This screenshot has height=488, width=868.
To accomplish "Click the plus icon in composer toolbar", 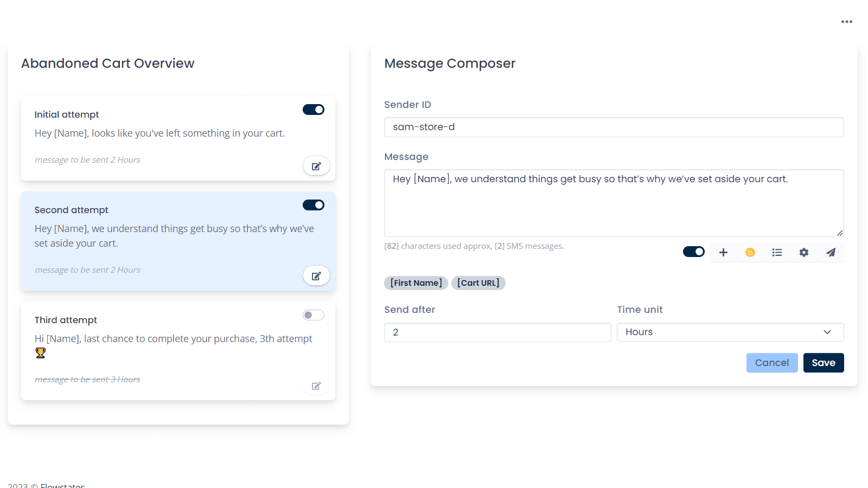I will [x=723, y=253].
